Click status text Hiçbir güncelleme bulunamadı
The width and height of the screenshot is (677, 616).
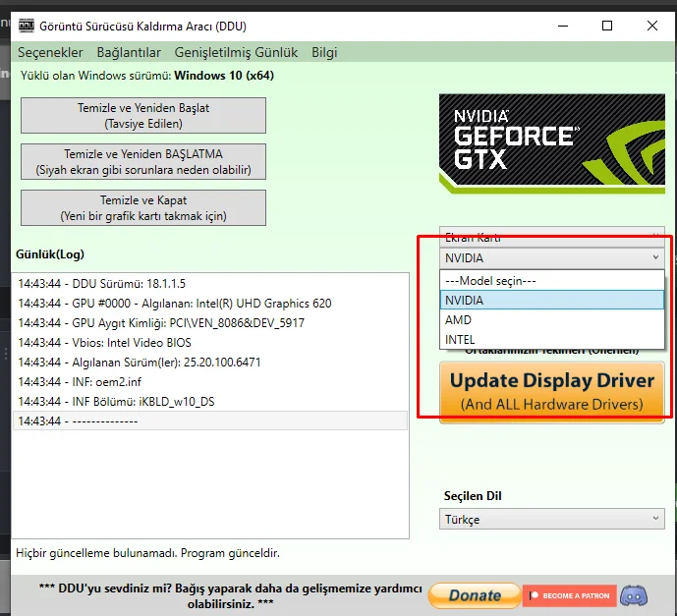[x=147, y=553]
